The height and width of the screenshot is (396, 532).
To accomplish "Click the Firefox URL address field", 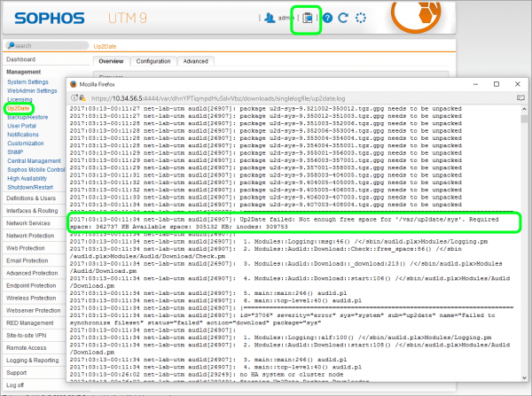I will point(218,98).
